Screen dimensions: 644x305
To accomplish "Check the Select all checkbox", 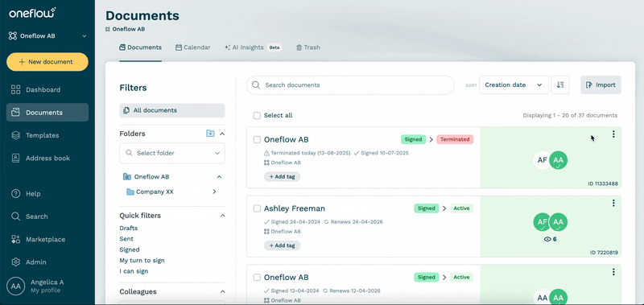I will 257,116.
